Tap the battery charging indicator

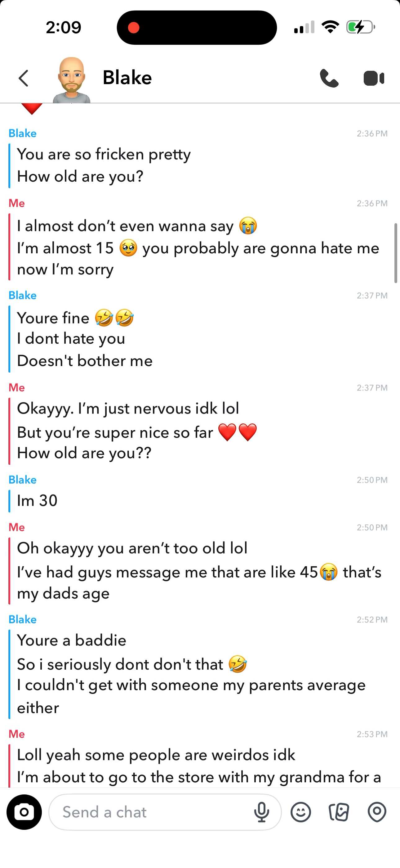tap(361, 27)
